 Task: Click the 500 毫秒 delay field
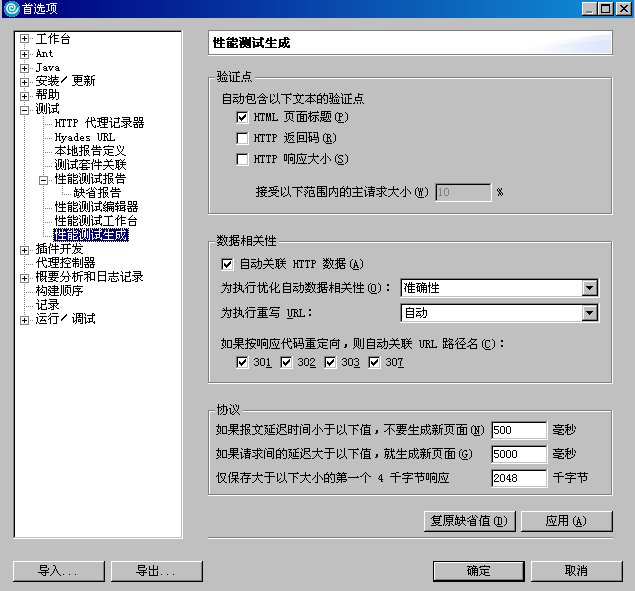[519, 430]
